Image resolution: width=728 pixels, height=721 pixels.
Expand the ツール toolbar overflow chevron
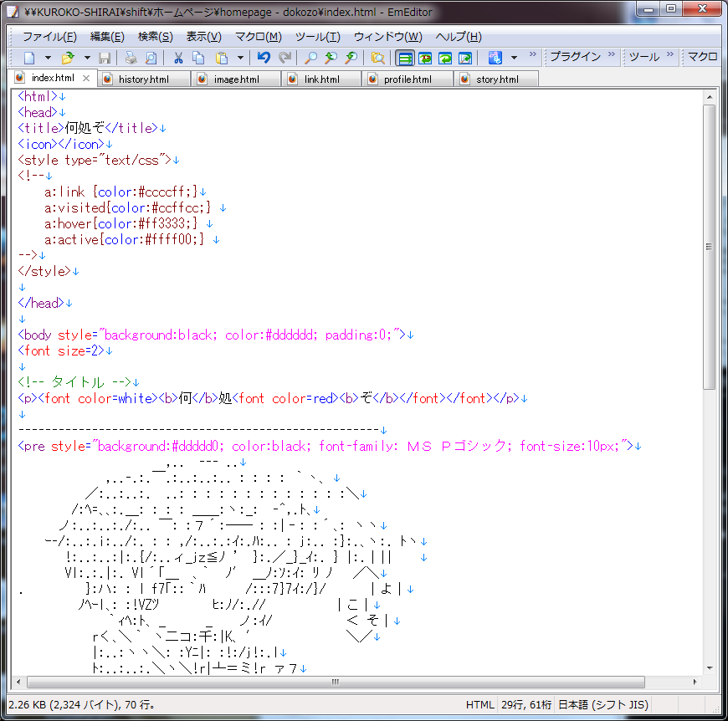(670, 54)
